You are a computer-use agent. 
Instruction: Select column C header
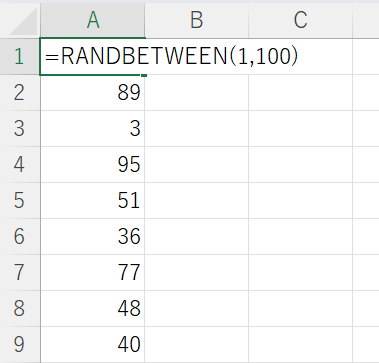click(300, 21)
